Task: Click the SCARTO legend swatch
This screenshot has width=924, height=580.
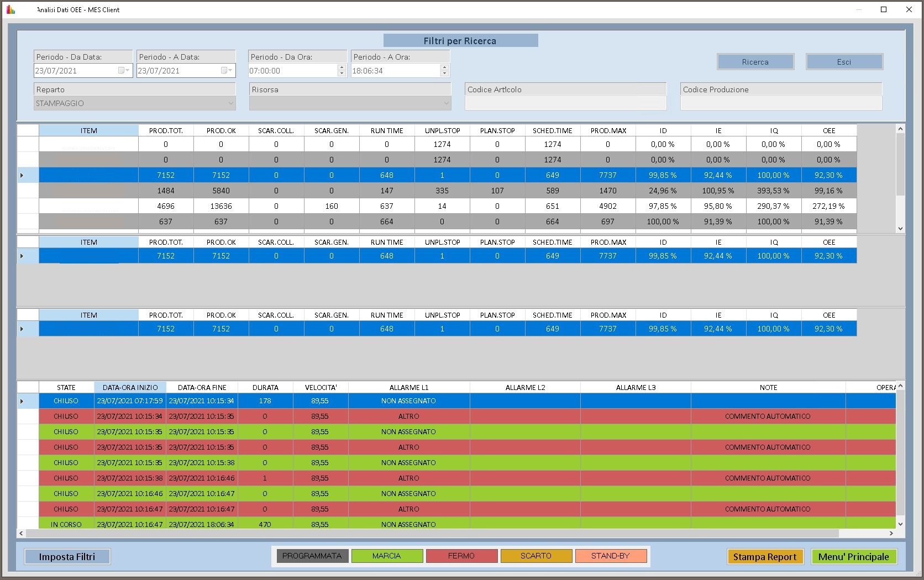Action: click(536, 556)
